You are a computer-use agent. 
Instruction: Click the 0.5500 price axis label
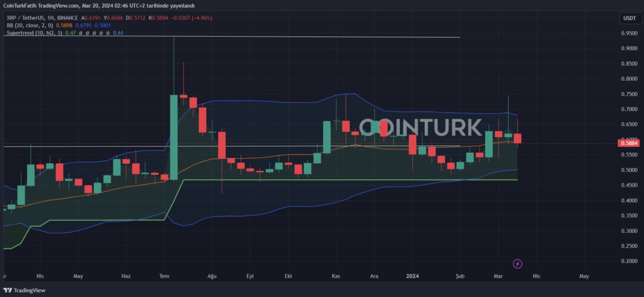pos(630,155)
